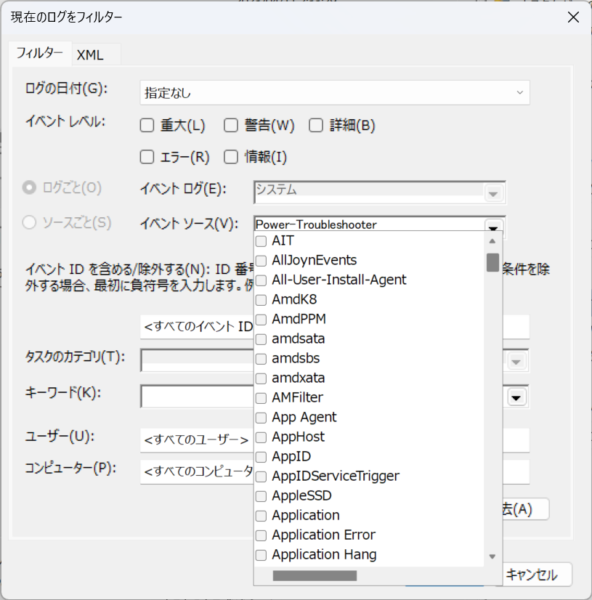
Task: Select the フィルター tab
Action: (40, 53)
